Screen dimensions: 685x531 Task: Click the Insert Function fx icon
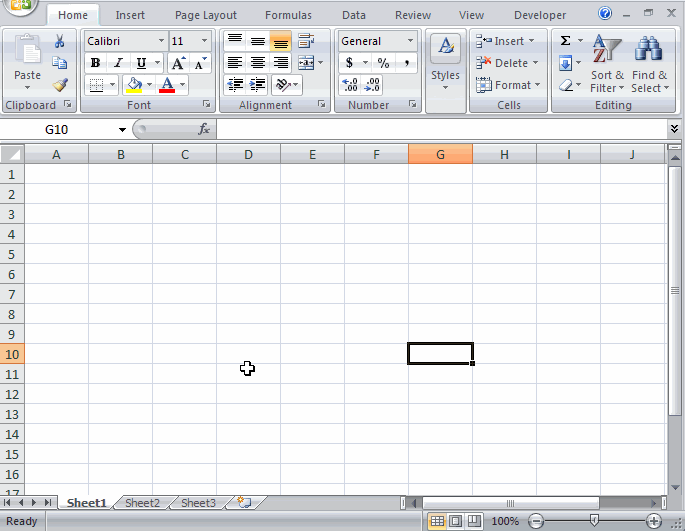coord(204,129)
